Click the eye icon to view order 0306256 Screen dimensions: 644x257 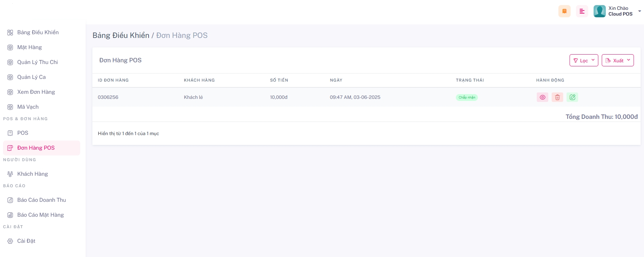(542, 97)
